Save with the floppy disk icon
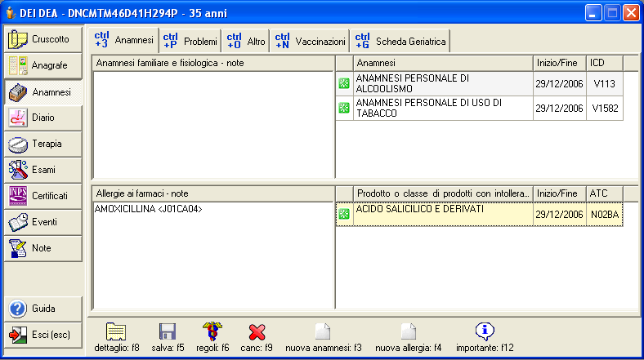 [168, 331]
